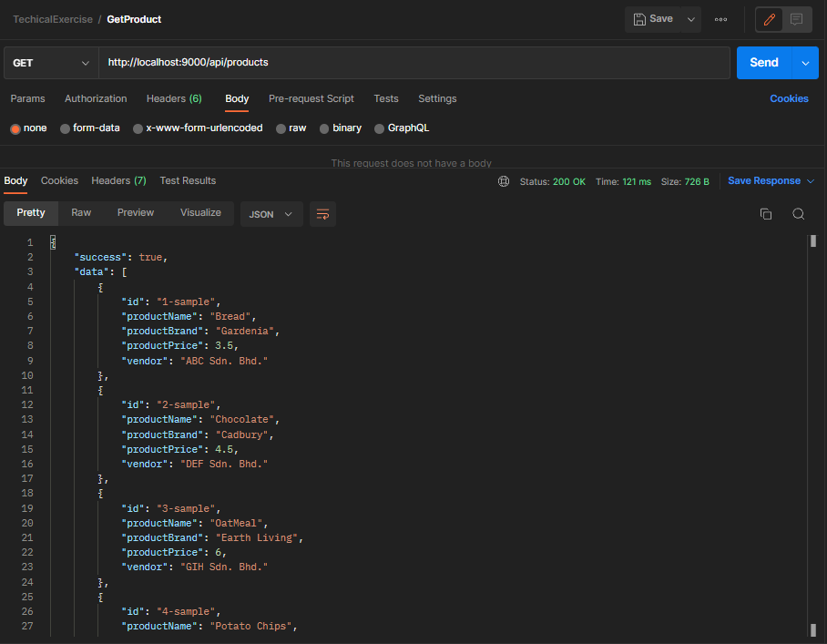Open the request edit pencil icon
827x644 pixels.
click(x=768, y=19)
